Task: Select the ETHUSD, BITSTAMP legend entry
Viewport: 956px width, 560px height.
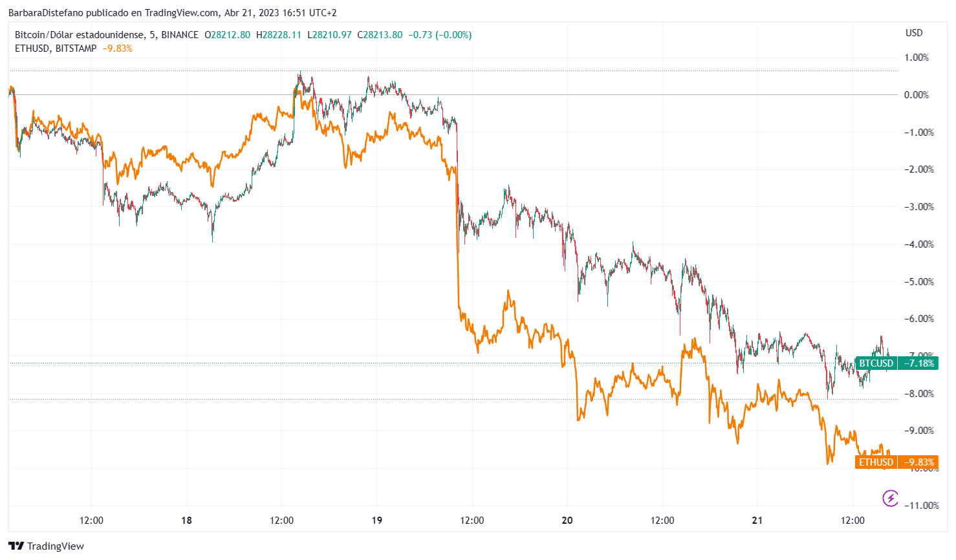Action: (x=56, y=48)
